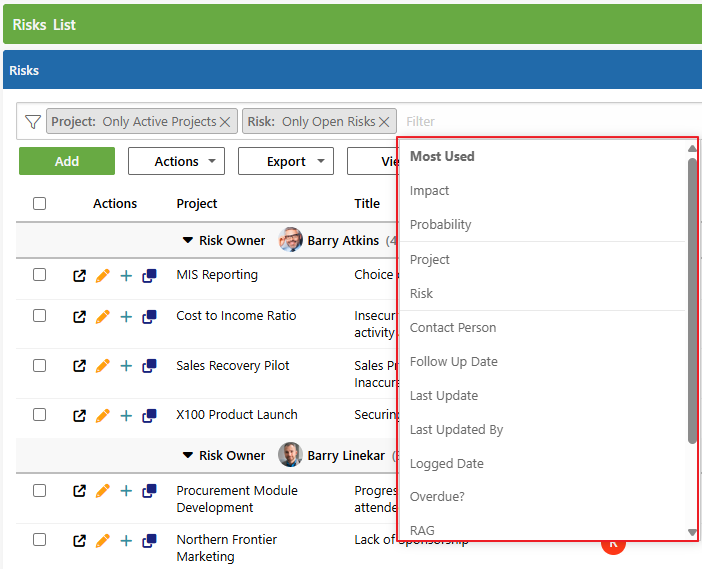Sort by the Project column header

point(197,204)
